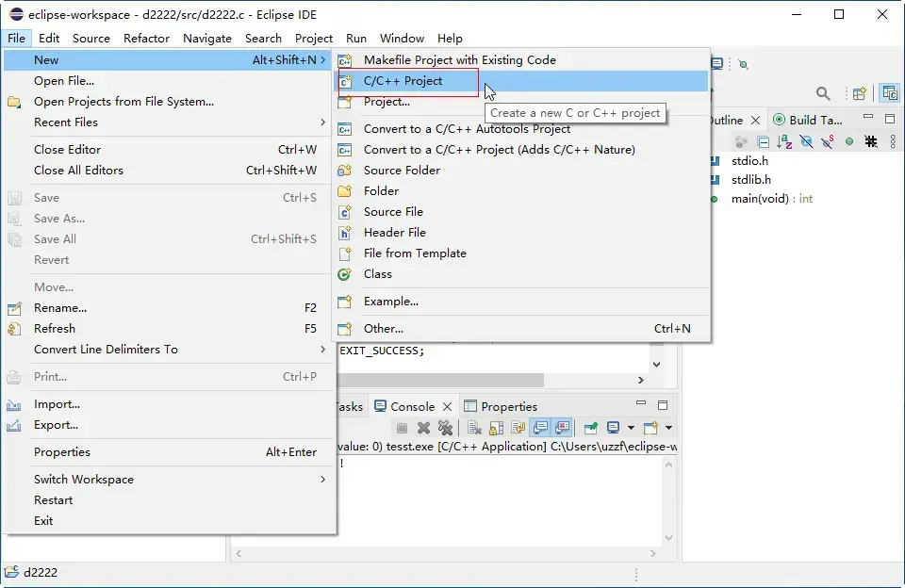The image size is (905, 588).
Task: Select main(void) : int in Outline
Action: 772,199
